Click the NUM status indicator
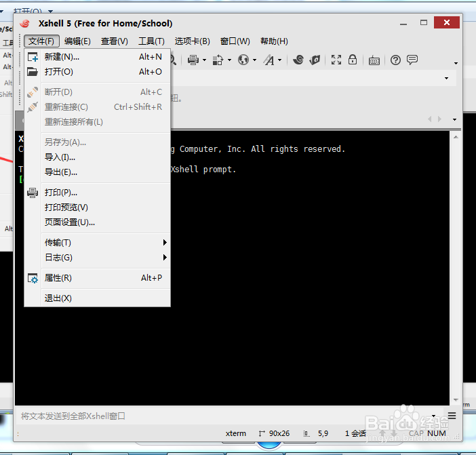This screenshot has width=476, height=455. click(437, 433)
